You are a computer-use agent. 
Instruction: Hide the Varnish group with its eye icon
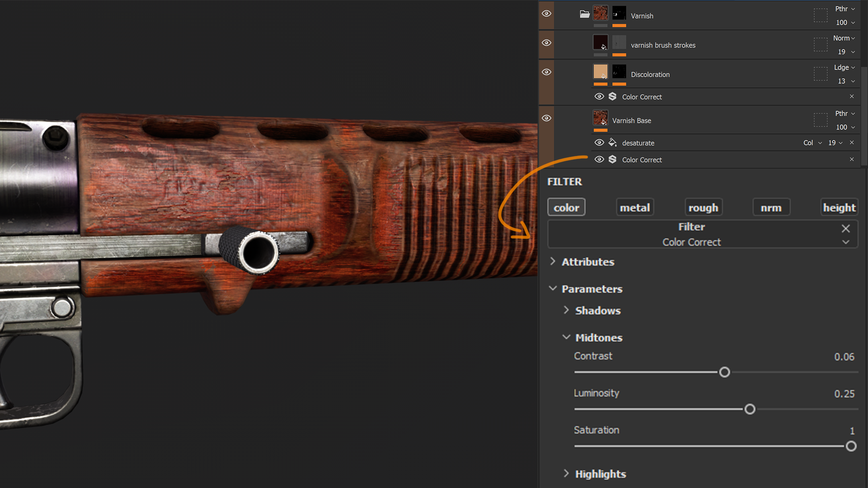[547, 14]
